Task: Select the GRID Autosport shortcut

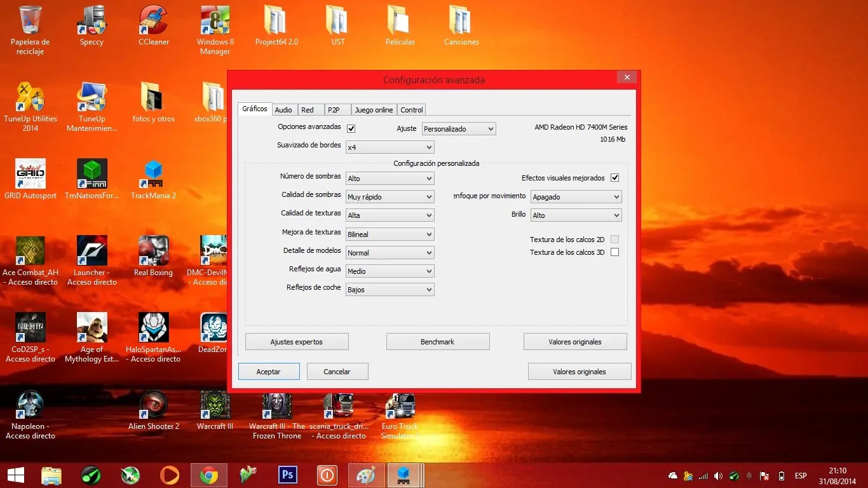Action: (x=31, y=179)
